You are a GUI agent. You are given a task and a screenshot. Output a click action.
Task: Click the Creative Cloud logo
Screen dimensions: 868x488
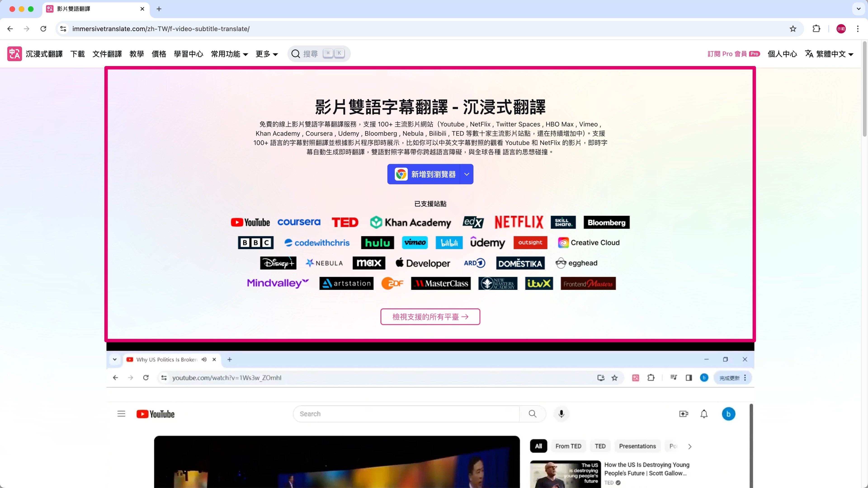[589, 242]
